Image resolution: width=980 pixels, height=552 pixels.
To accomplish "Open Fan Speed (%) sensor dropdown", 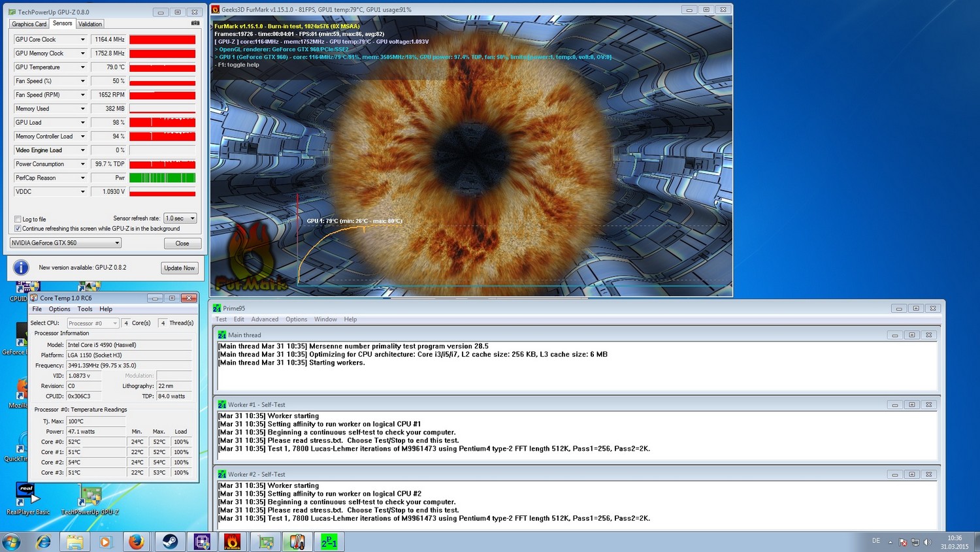I will [82, 81].
